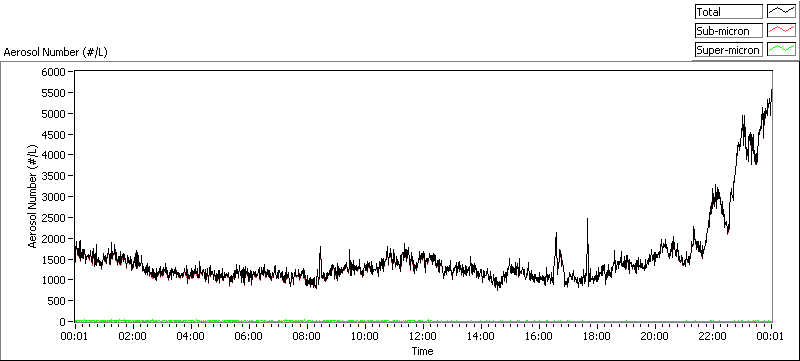Click the 06:00 time tick label
Viewport: 800px width, 361px height.
pos(249,337)
